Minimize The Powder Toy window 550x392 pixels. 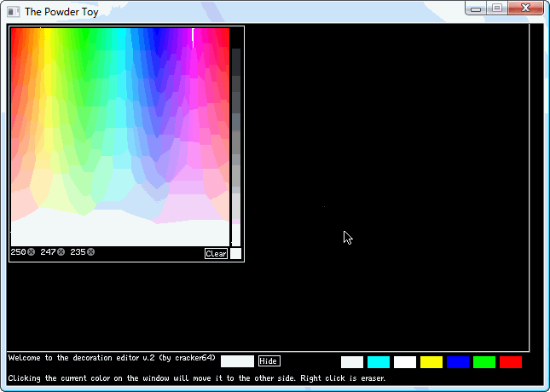[476, 9]
